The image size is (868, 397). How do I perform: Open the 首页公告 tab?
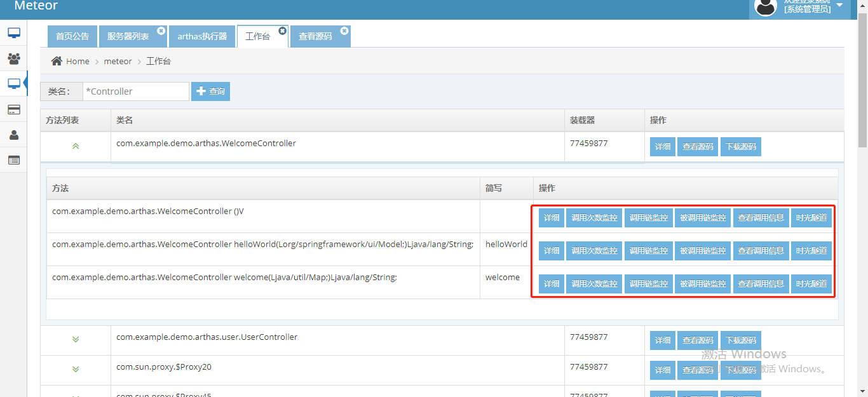click(x=72, y=36)
